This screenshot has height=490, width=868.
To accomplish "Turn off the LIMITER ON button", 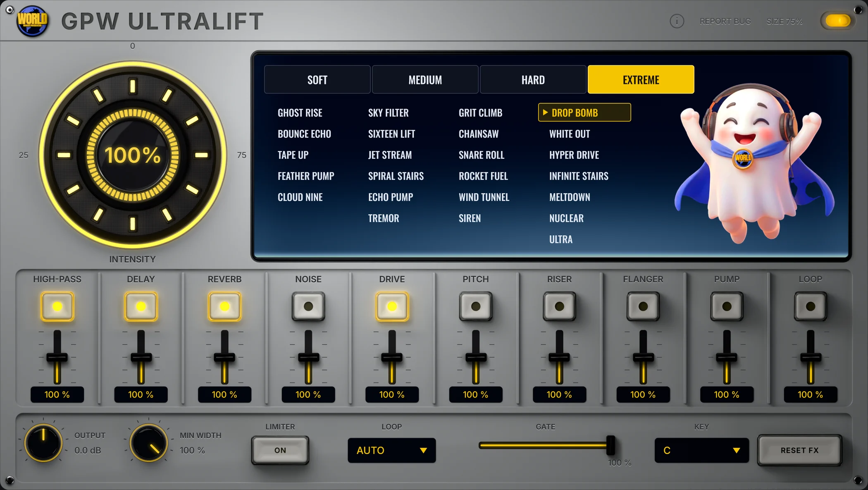I will (x=280, y=450).
